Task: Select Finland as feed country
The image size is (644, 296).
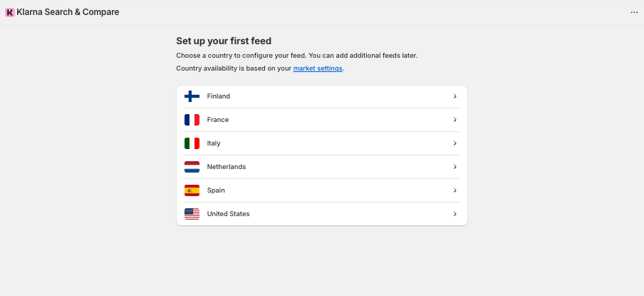Action: (322, 96)
